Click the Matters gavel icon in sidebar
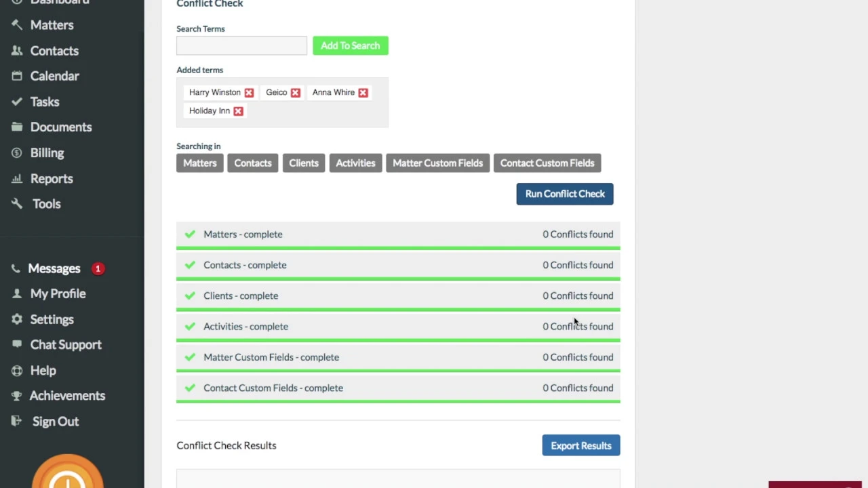 point(17,25)
